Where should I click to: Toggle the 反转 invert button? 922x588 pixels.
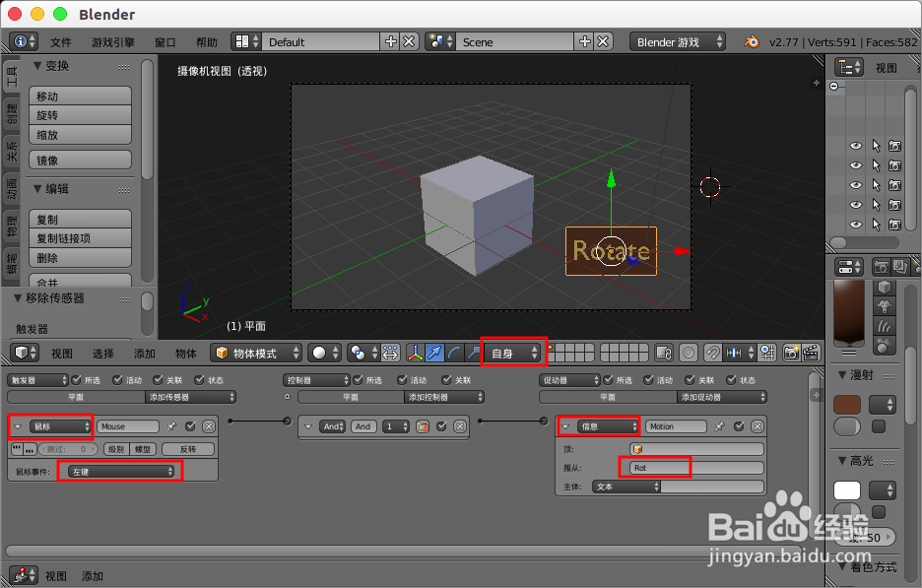click(188, 449)
